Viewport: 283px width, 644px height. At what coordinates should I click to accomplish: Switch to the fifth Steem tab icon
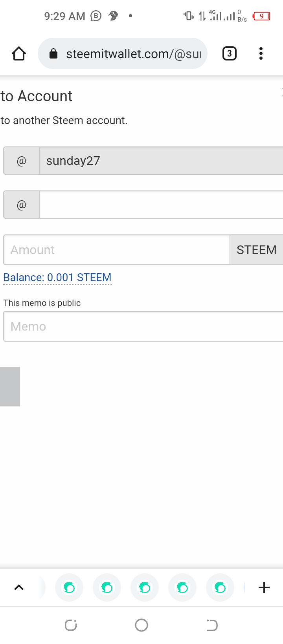coord(220,587)
